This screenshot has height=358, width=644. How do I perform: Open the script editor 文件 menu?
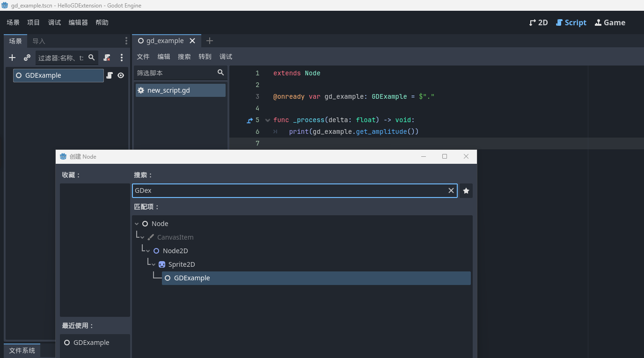point(143,57)
